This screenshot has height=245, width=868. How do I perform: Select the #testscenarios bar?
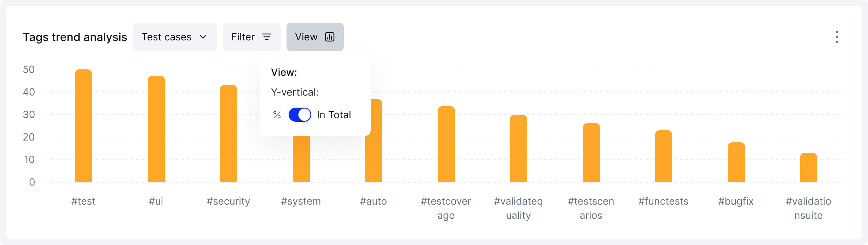click(x=591, y=153)
